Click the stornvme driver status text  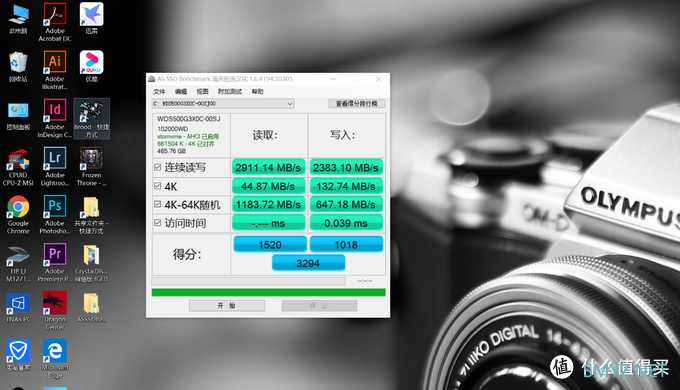[188, 136]
